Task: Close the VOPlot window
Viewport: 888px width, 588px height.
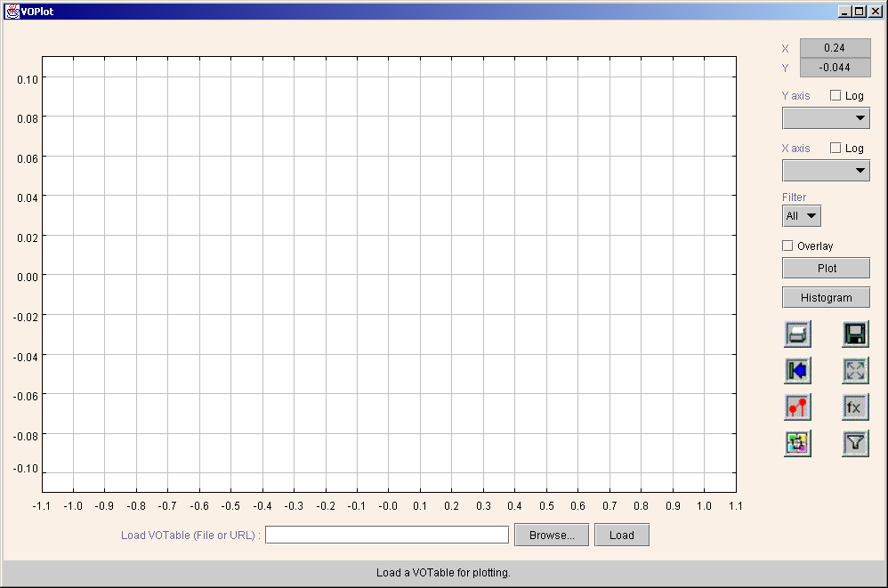Action: click(x=875, y=12)
